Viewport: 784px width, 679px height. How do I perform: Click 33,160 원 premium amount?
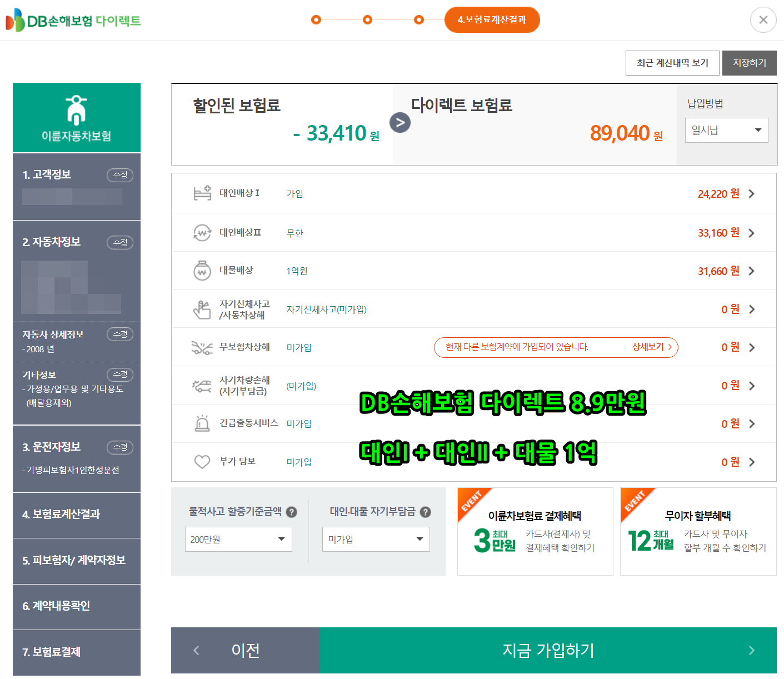click(x=718, y=233)
